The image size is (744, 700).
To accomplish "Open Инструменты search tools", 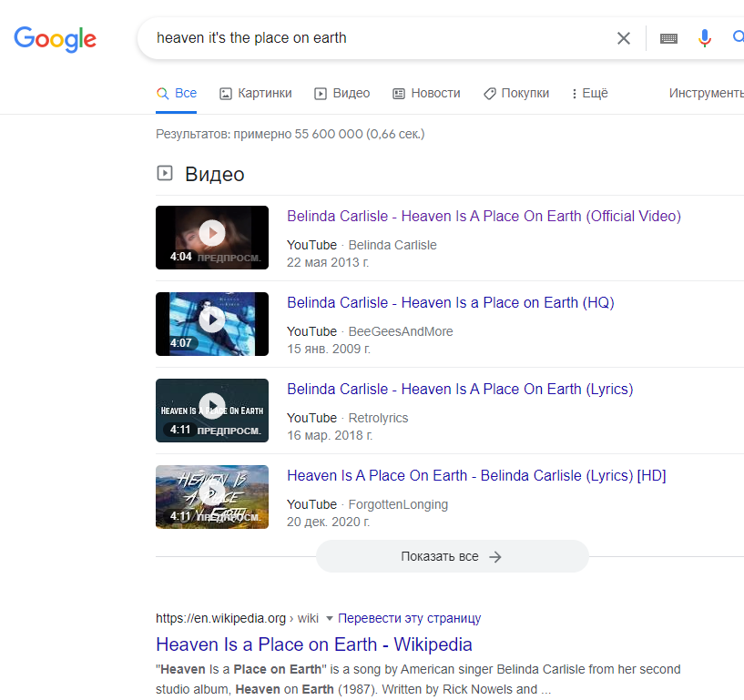I will pyautogui.click(x=707, y=94).
